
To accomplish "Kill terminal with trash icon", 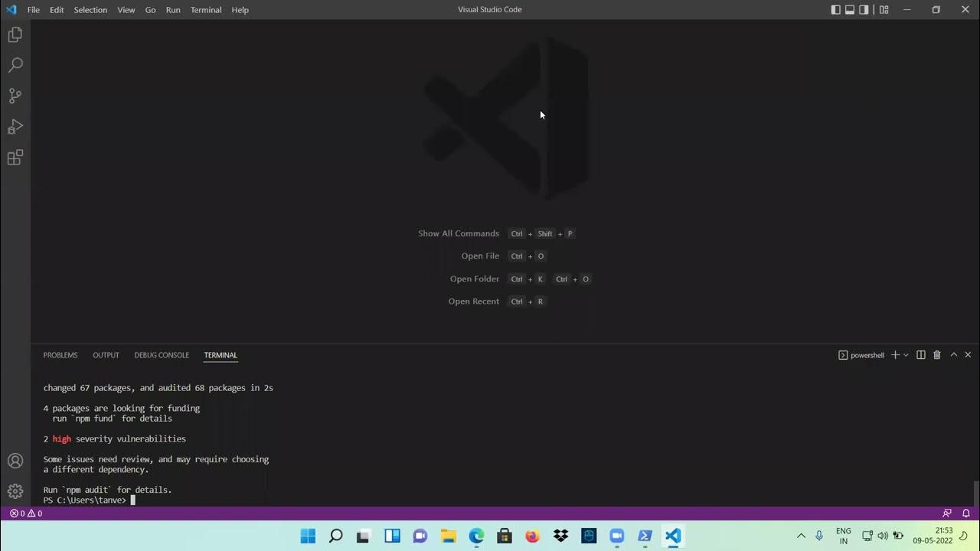I will (937, 355).
